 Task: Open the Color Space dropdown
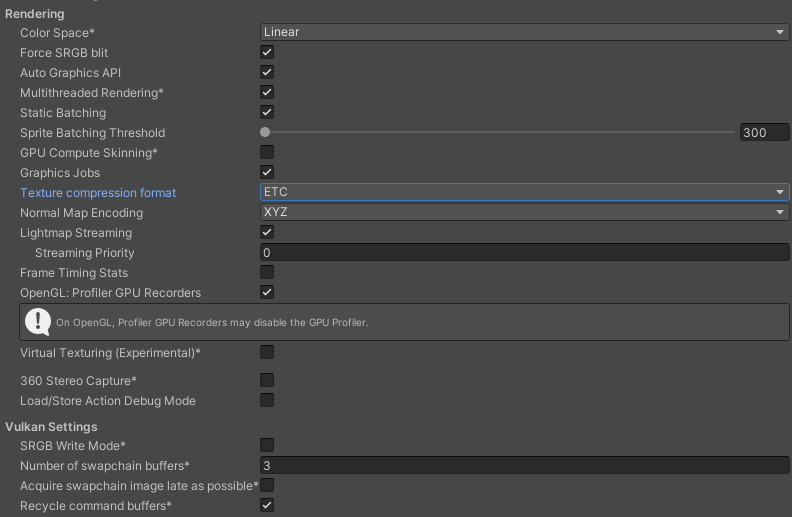(524, 32)
